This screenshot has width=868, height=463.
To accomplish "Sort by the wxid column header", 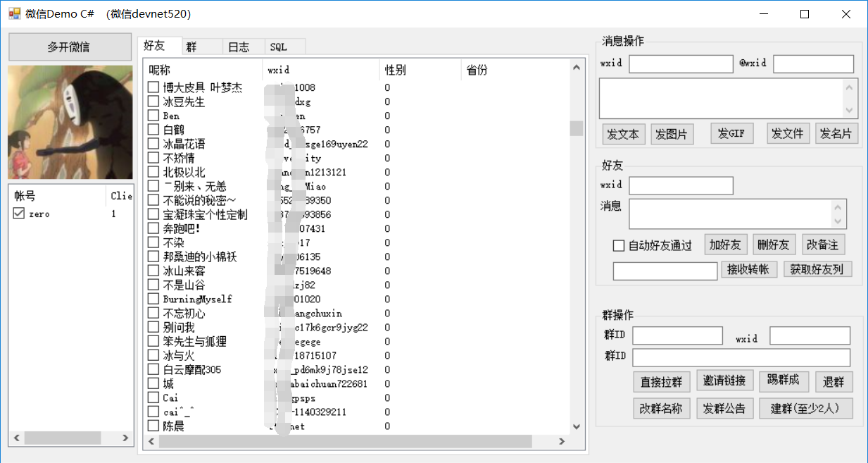I will click(321, 70).
